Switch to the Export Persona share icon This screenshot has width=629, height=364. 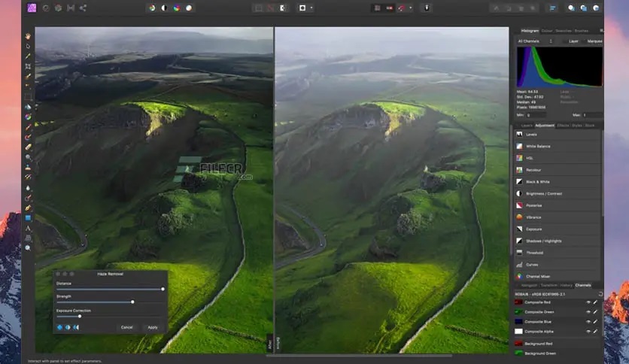pyautogui.click(x=83, y=8)
